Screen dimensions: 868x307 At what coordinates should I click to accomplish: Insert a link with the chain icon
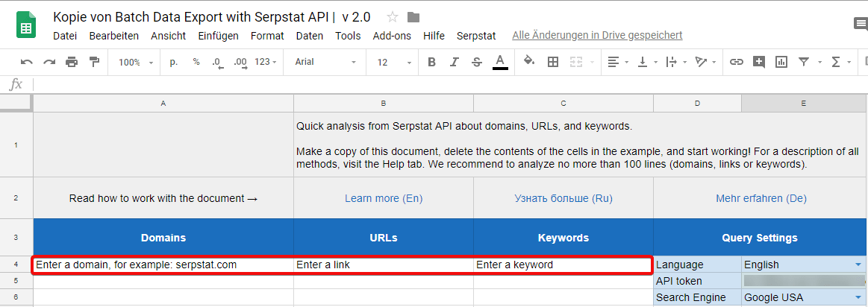[736, 62]
